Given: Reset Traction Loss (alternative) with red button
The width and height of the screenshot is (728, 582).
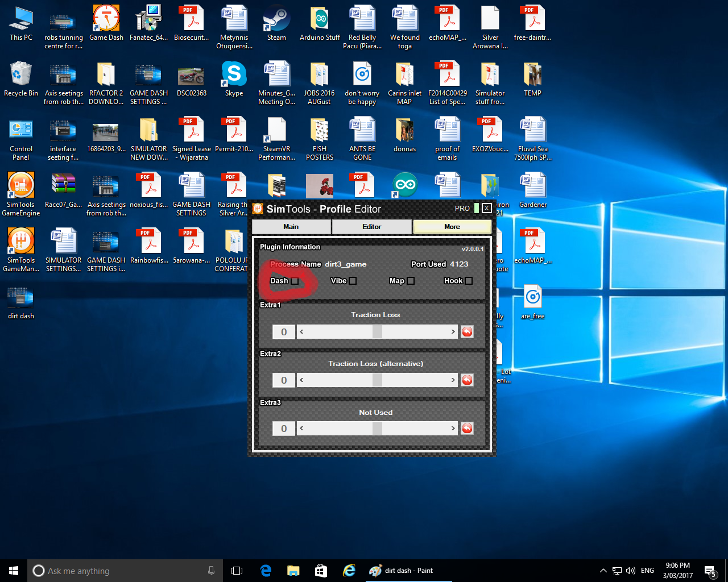Looking at the screenshot, I should pos(467,380).
